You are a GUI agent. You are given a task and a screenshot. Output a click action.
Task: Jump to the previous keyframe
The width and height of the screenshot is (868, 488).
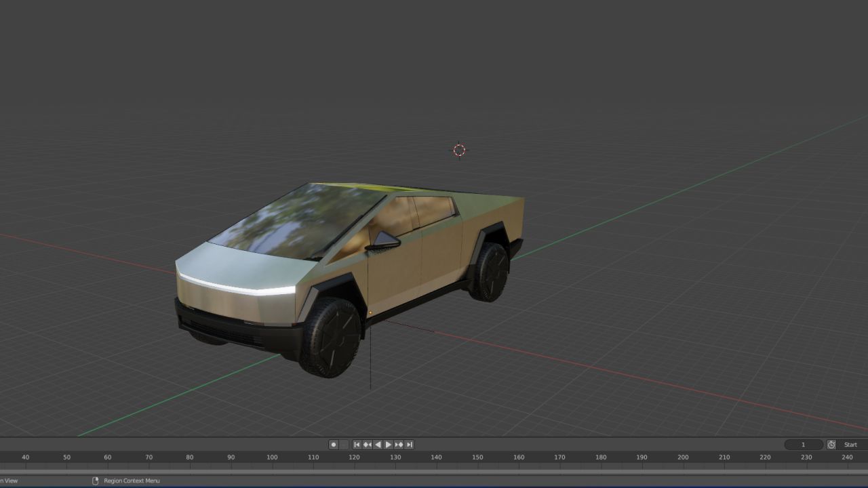pyautogui.click(x=368, y=445)
